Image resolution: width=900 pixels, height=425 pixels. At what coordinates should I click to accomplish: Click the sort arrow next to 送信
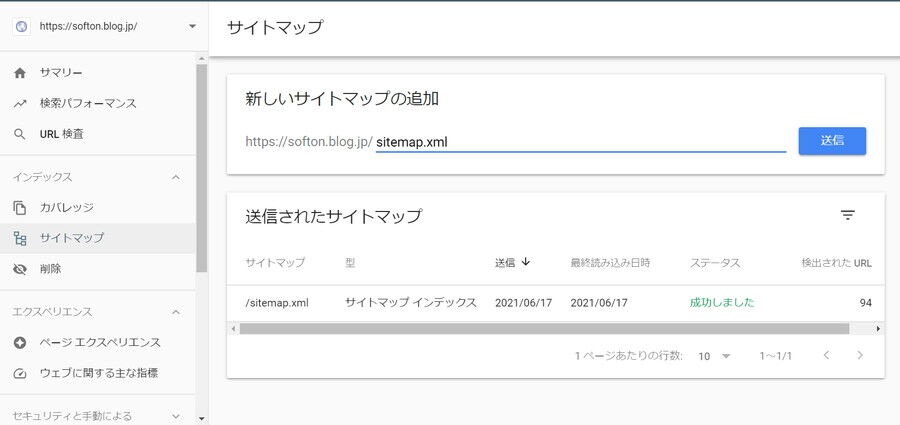[525, 262]
